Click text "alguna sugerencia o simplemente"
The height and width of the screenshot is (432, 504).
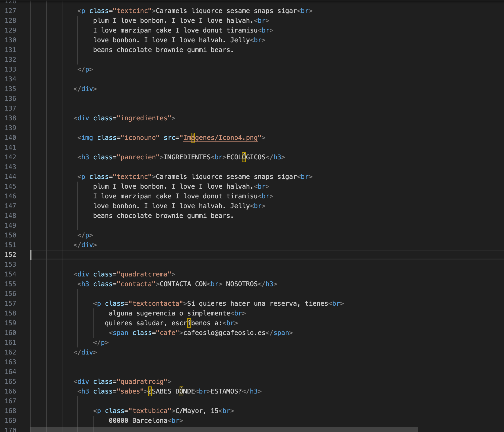[x=170, y=313]
